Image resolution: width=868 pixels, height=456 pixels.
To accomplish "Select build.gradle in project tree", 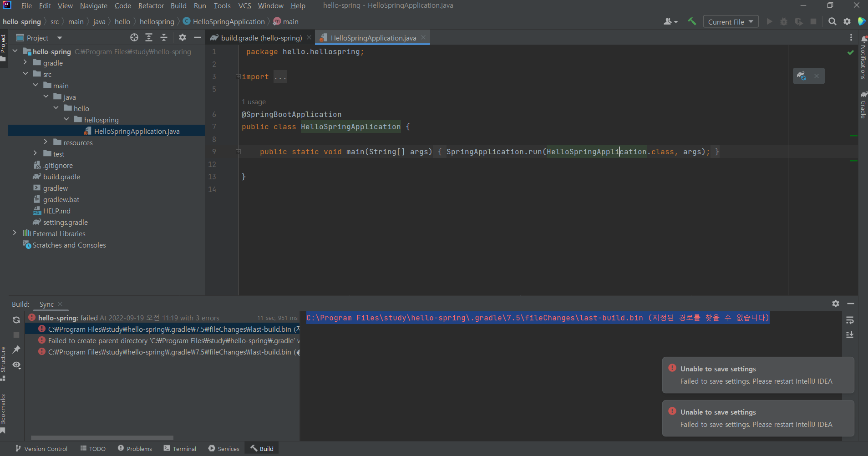I will tap(61, 177).
